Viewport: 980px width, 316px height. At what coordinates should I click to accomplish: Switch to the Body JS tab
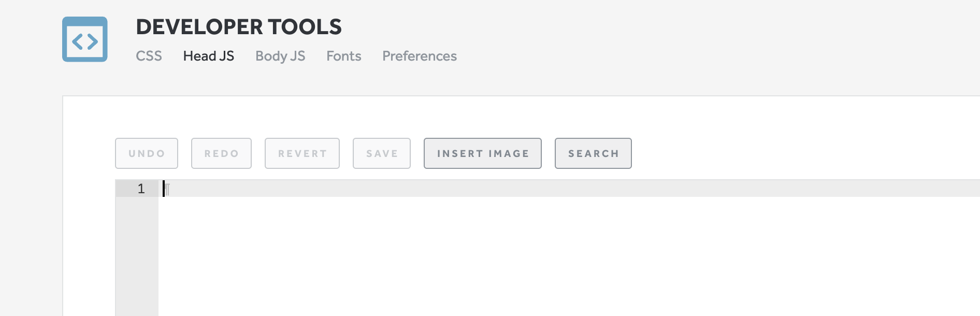(x=280, y=56)
